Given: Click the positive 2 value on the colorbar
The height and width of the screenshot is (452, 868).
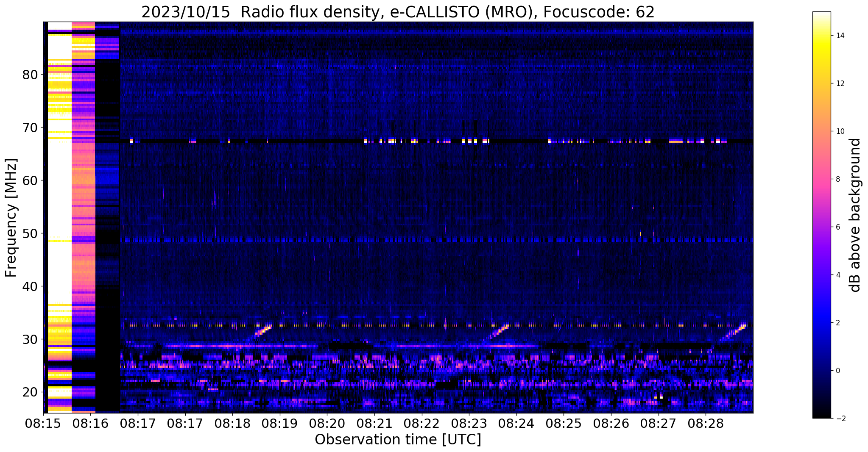Looking at the screenshot, I should [x=837, y=323].
